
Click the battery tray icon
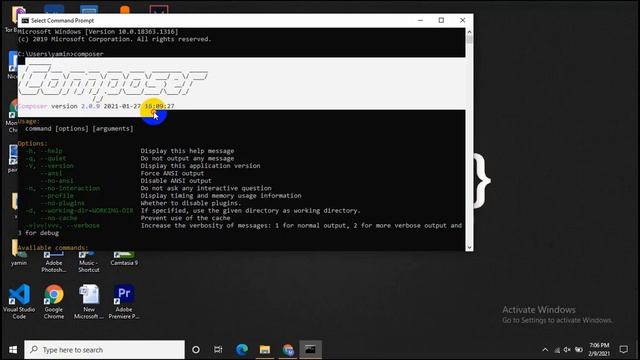point(579,350)
